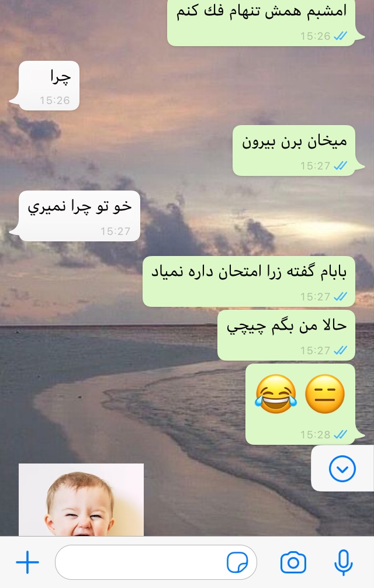Tap the crying-laughing emoji in message

276,394
